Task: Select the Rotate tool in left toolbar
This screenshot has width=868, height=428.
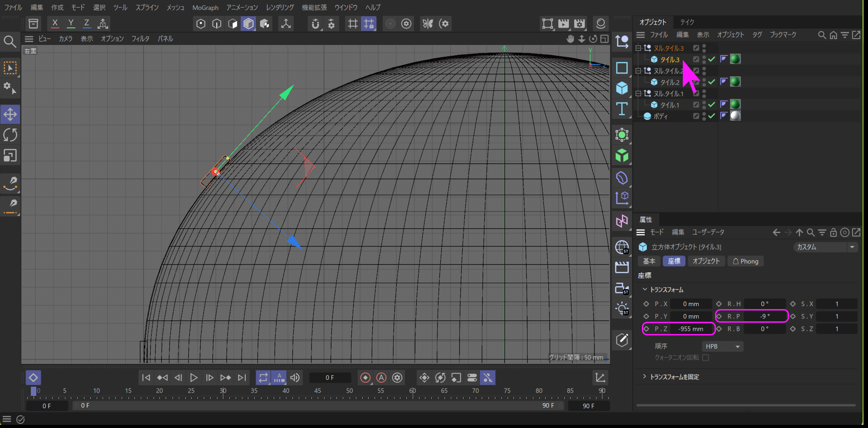Action: coord(10,135)
